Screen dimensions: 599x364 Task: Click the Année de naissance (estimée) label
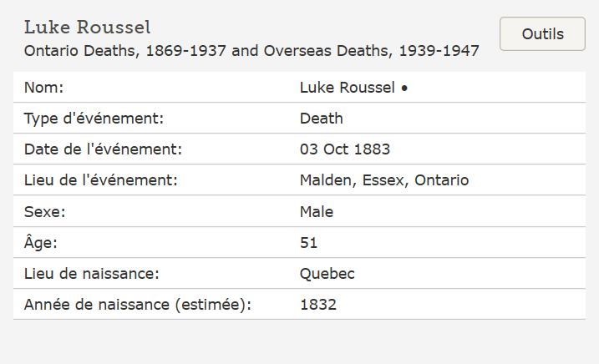pyautogui.click(x=137, y=305)
